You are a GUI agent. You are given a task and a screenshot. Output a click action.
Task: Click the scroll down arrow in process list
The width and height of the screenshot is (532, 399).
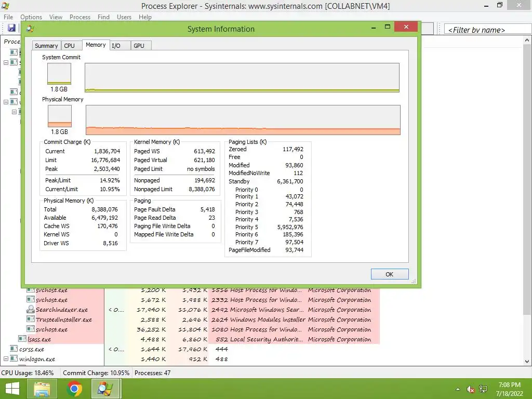(x=527, y=362)
